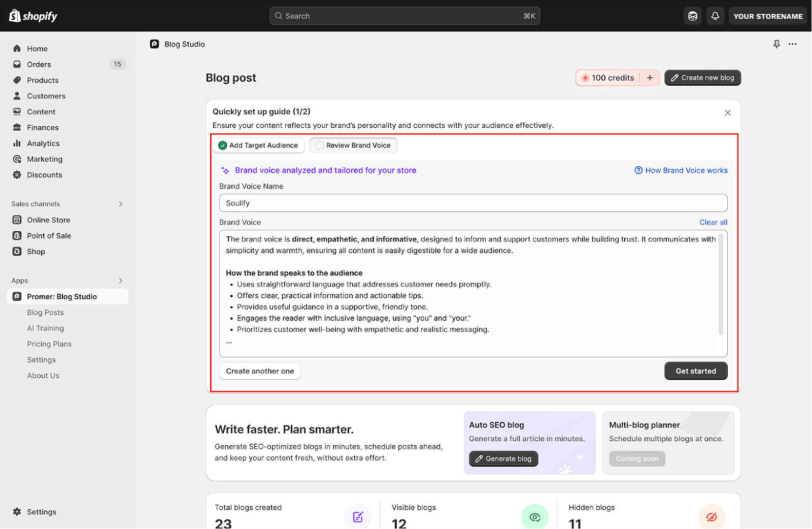Screen dimensions: 812x529
Task: Open the notifications bell
Action: point(715,16)
